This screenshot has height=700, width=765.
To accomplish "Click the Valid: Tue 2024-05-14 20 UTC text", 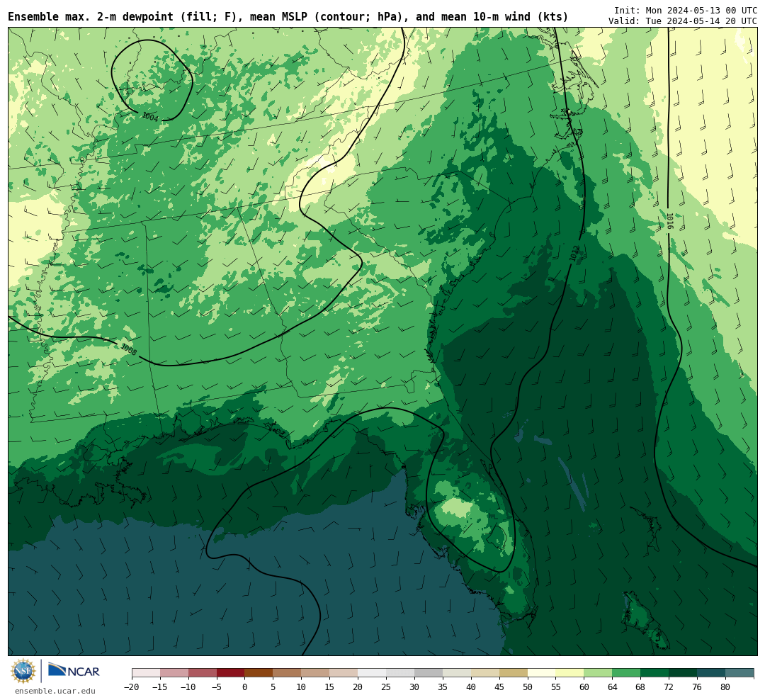I will (683, 21).
